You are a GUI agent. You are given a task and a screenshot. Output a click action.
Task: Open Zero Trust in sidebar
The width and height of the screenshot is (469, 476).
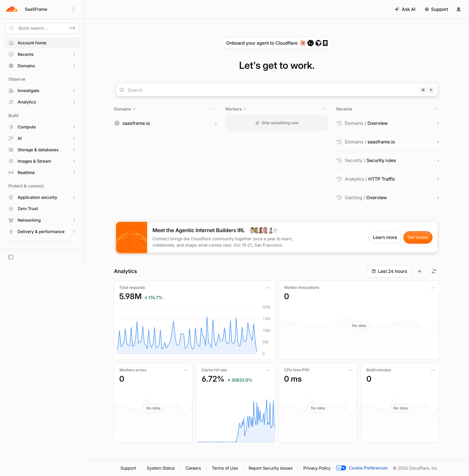[x=42, y=209]
